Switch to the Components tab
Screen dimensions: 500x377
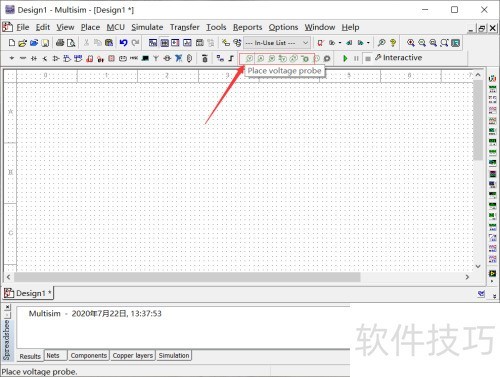coord(89,356)
